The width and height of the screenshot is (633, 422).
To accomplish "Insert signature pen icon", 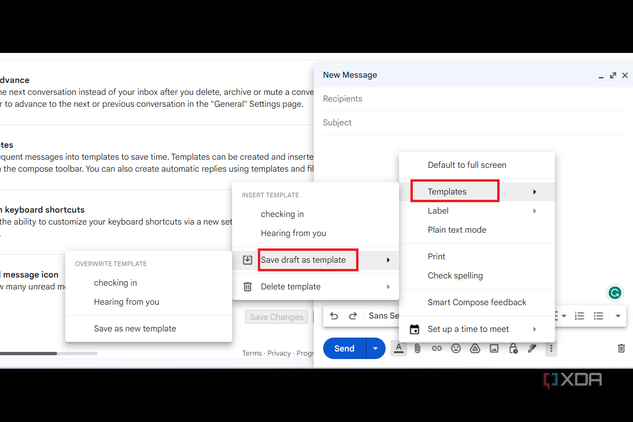I will click(x=532, y=348).
